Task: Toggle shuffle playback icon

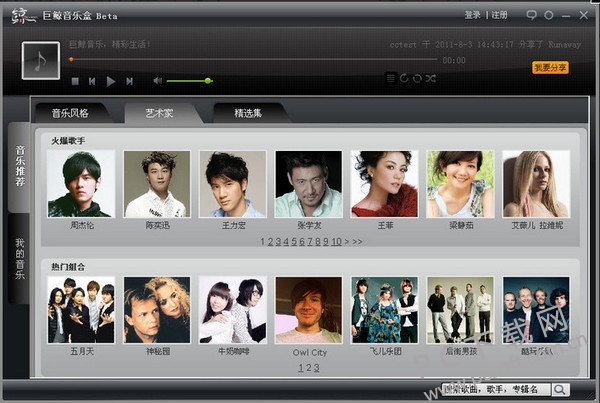Action: 430,78
